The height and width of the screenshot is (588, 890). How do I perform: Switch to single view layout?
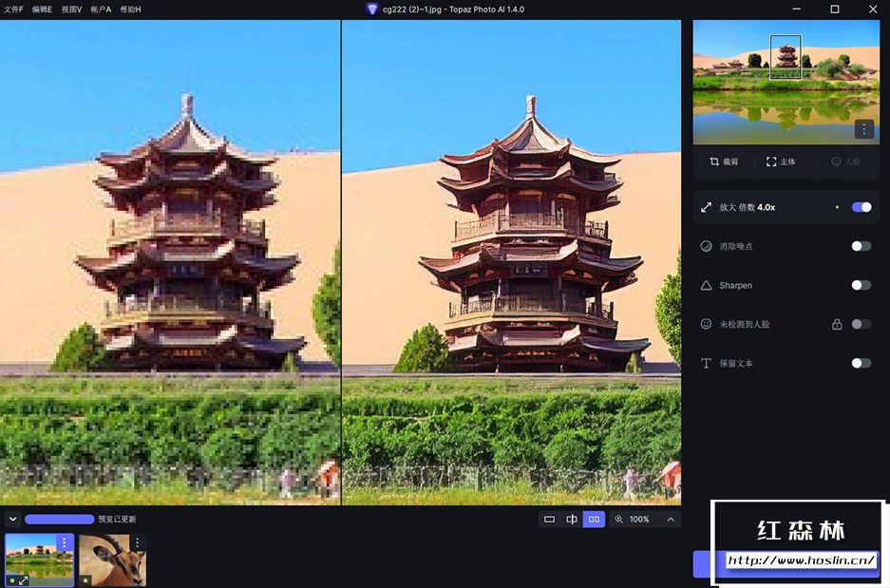549,519
